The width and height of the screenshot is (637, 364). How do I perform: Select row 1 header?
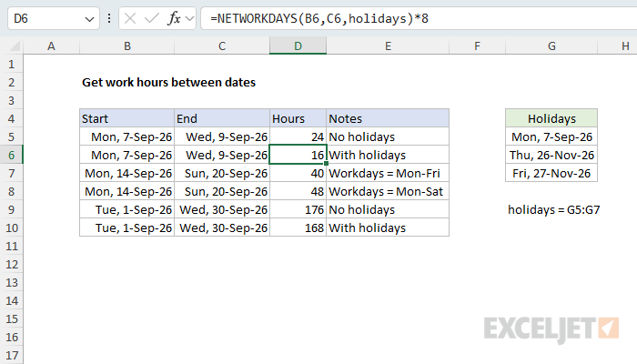click(11, 64)
